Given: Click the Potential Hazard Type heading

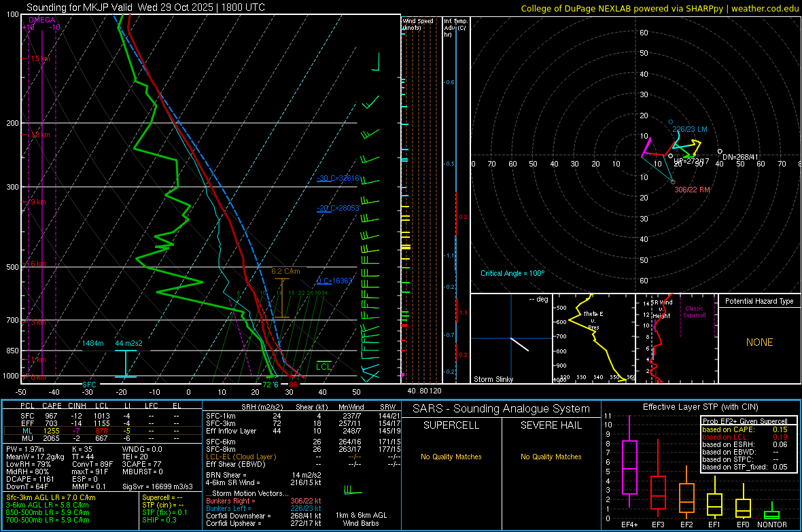Looking at the screenshot, I should (759, 301).
